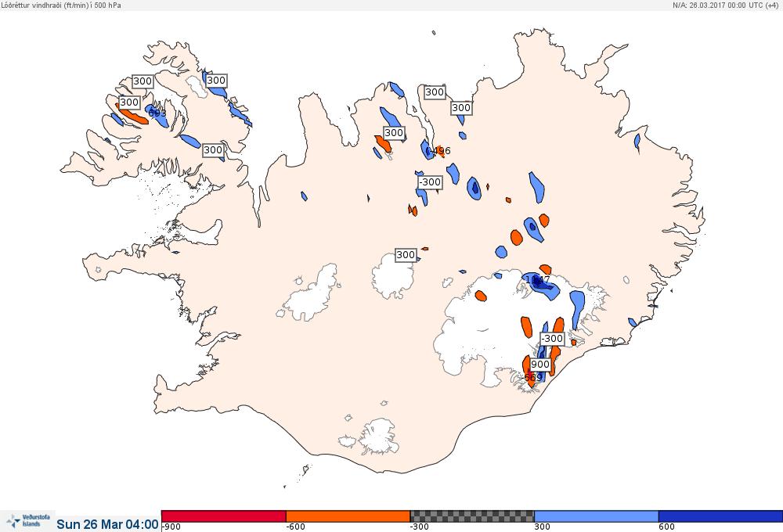Click the -900 legend label
This screenshot has height=532, width=783.
(171, 527)
